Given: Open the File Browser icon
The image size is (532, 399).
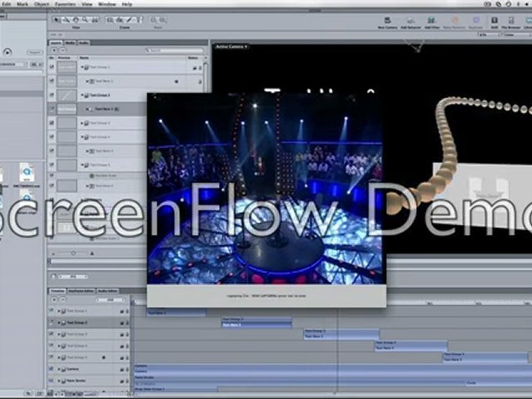Looking at the screenshot, I should coord(511,21).
